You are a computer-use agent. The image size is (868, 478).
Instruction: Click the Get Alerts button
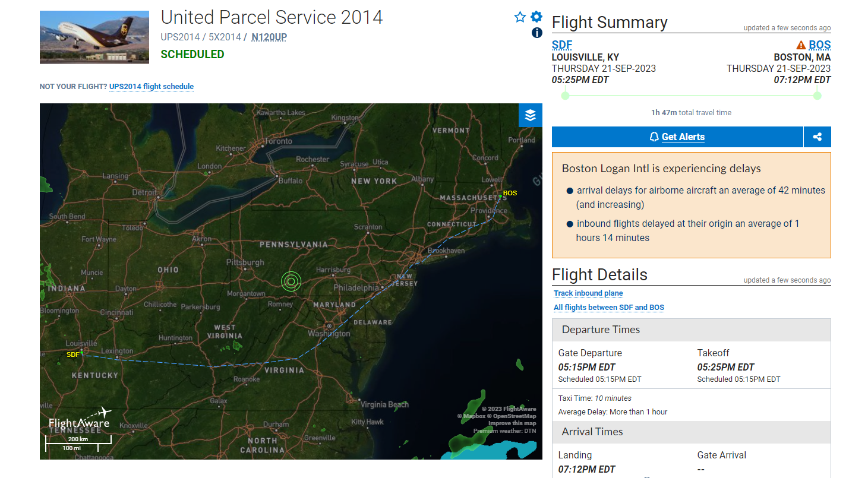click(x=677, y=137)
